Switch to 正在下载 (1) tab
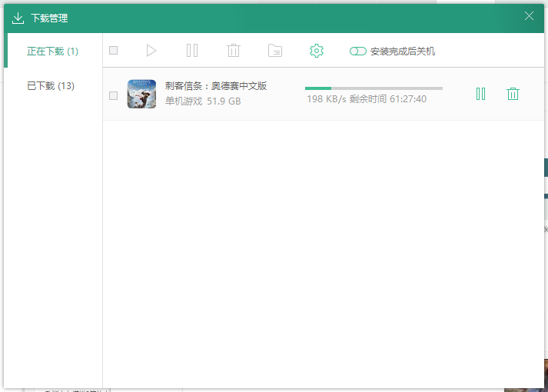548x392 pixels. tap(53, 51)
